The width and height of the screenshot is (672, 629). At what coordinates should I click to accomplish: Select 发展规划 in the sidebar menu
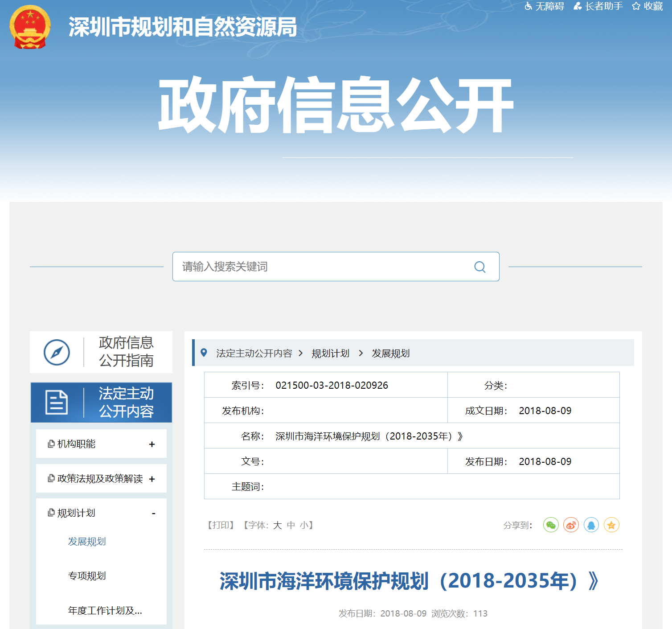point(87,542)
